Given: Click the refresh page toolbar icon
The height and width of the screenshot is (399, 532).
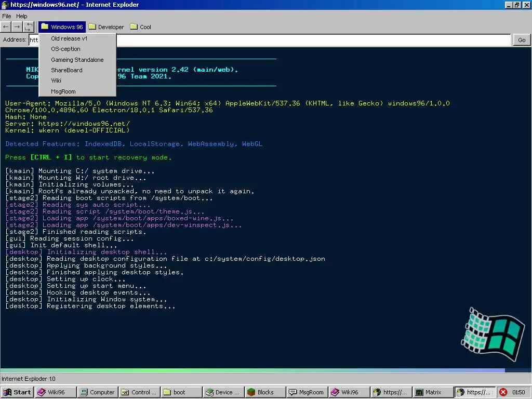Looking at the screenshot, I should [x=29, y=27].
